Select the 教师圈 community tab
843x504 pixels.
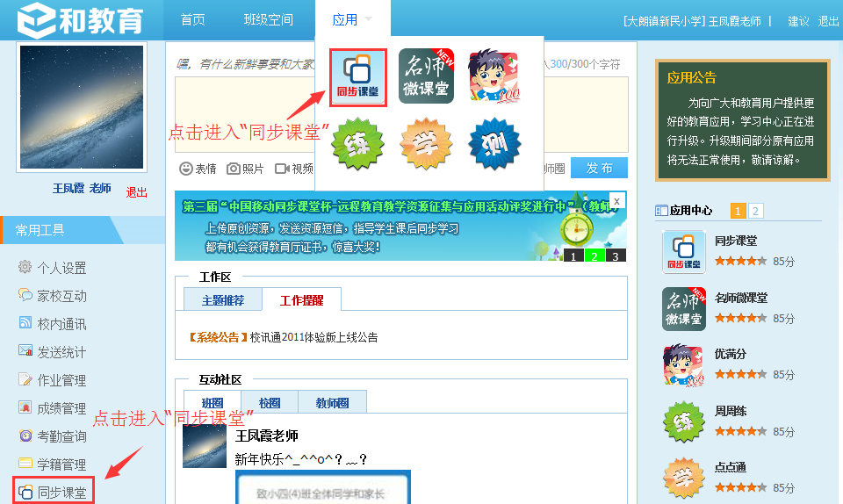pos(331,403)
